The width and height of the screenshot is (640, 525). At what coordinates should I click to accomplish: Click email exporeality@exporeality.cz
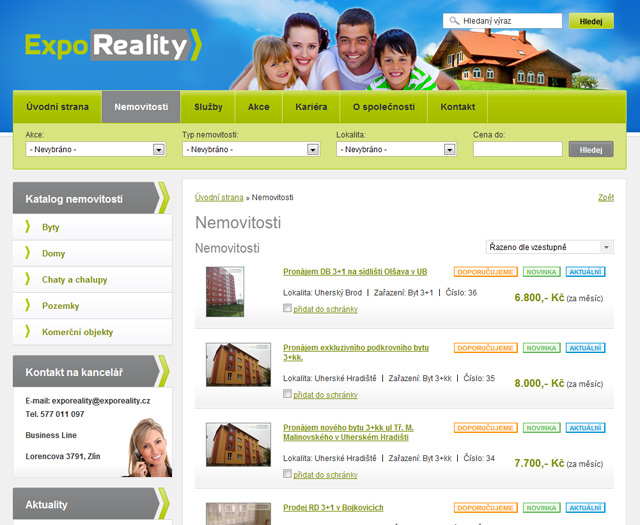(x=101, y=401)
